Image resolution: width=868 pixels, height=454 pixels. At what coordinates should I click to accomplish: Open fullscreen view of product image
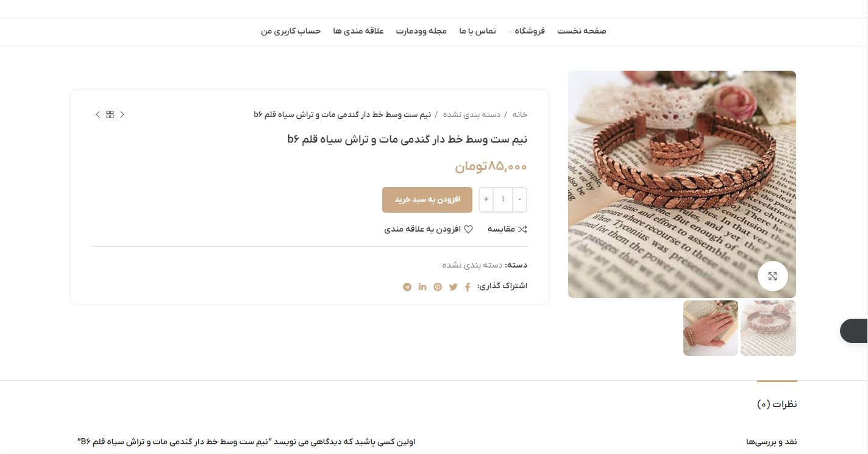pyautogui.click(x=772, y=276)
